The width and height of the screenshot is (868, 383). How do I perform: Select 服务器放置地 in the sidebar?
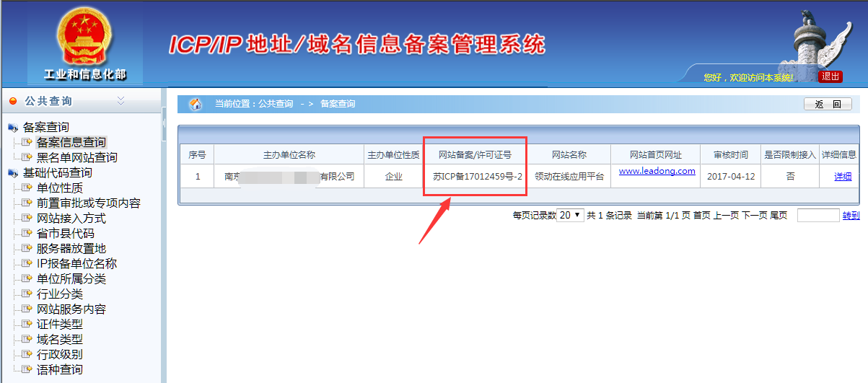[71, 248]
